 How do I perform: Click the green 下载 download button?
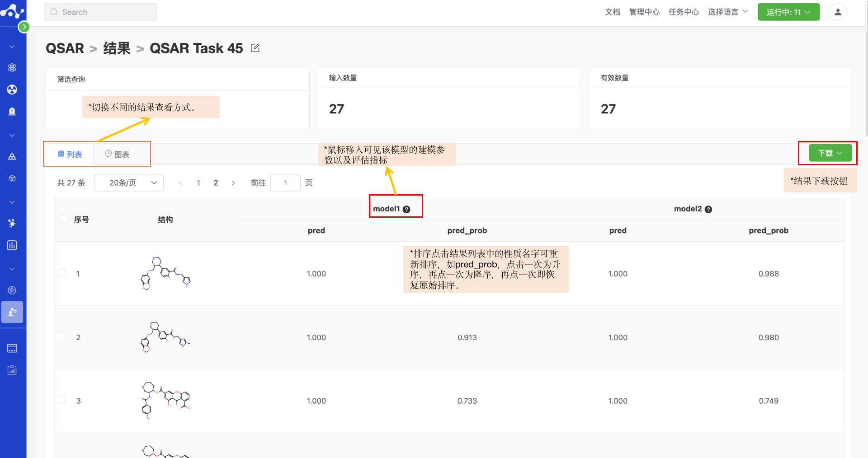point(829,153)
